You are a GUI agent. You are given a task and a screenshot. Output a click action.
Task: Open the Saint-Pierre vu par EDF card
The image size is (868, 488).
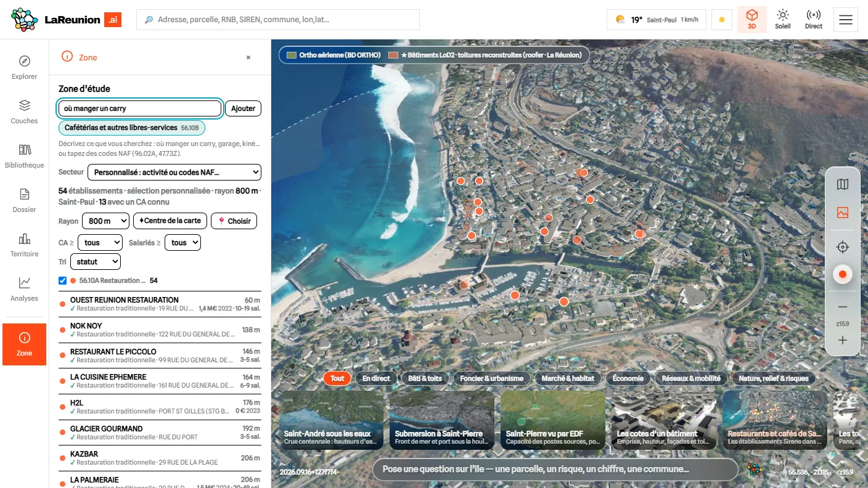click(x=553, y=420)
